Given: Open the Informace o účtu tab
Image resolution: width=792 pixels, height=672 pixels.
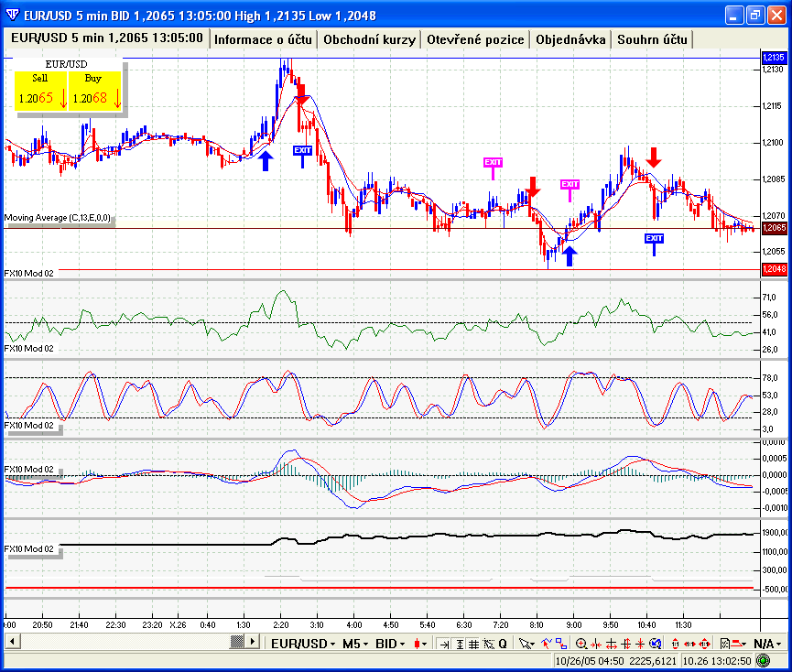Looking at the screenshot, I should coord(263,39).
